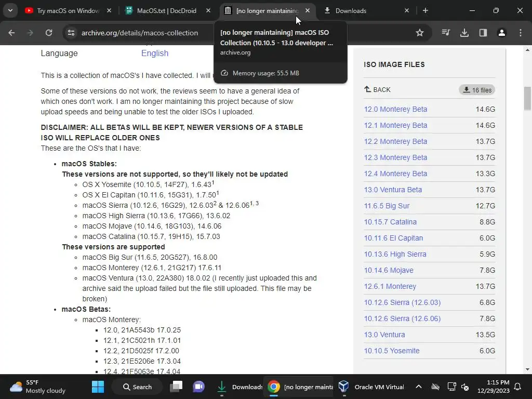
Task: Select the 'ISO IMAGE FILES' heading
Action: pyautogui.click(x=394, y=64)
